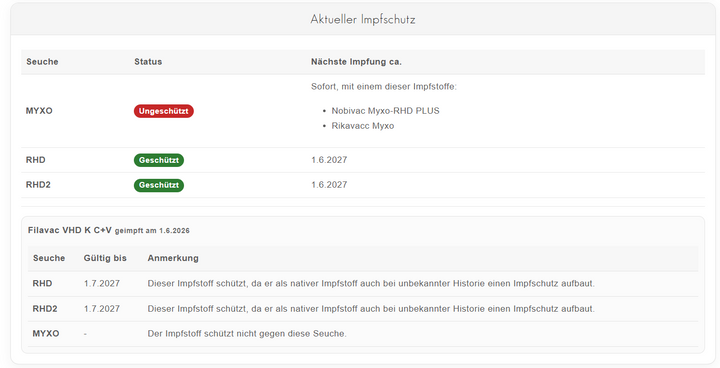Click 'Sofort, mit einem dieser Impfstoffe:' text
Viewport: 720px width, 368px height.
383,86
